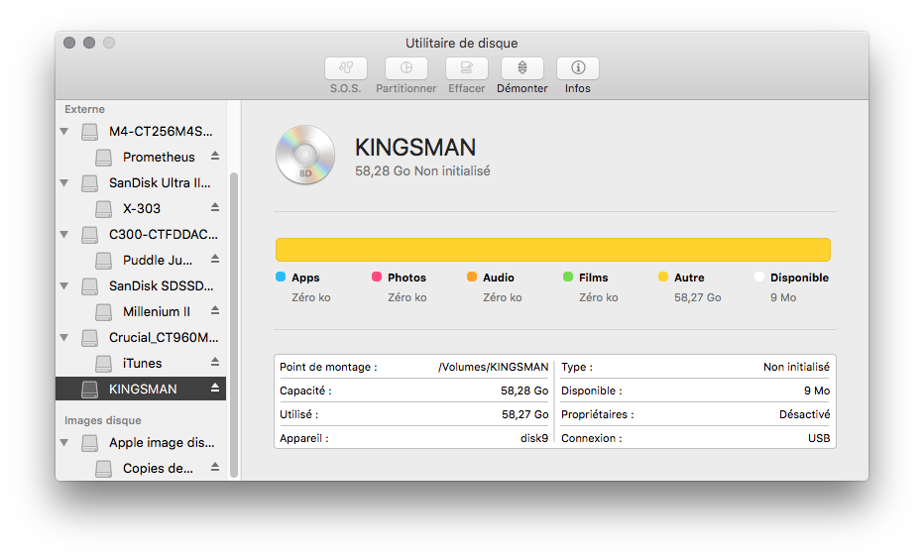This screenshot has height=560, width=924.
Task: Collapse the Apple image disque tree
Action: tap(64, 442)
